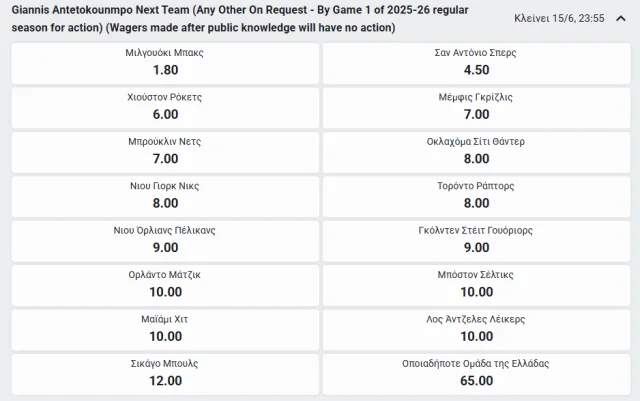Image resolution: width=640 pixels, height=401 pixels.
Task: Select Μιλγουόκι Μπακς odds 1.80
Action: click(165, 63)
